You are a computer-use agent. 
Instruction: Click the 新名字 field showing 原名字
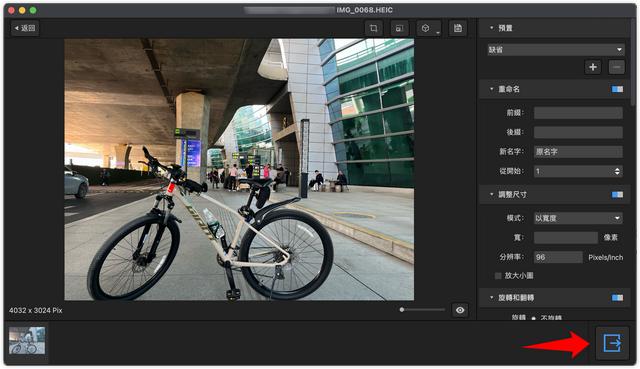(578, 152)
